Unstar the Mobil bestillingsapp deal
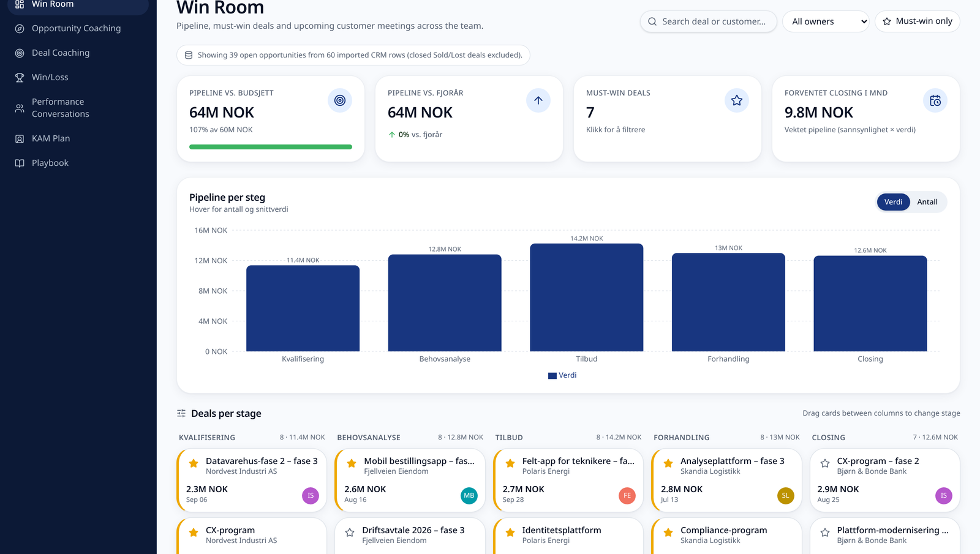 [x=352, y=463]
